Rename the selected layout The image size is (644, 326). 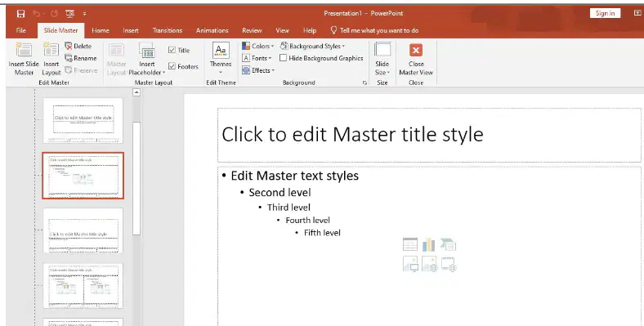pos(80,58)
